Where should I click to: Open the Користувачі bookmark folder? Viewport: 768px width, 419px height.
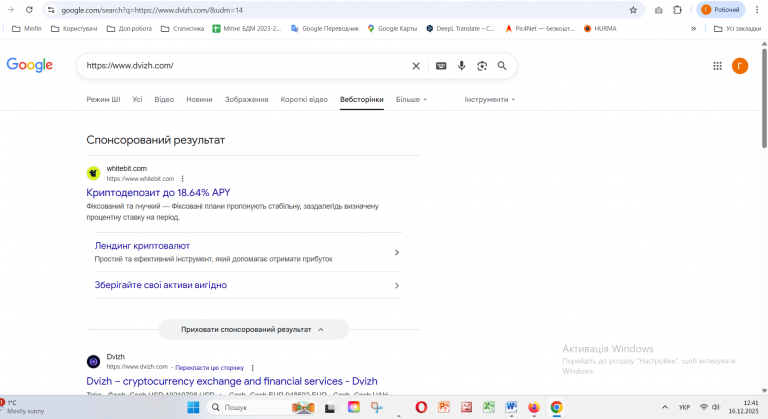[x=74, y=28]
